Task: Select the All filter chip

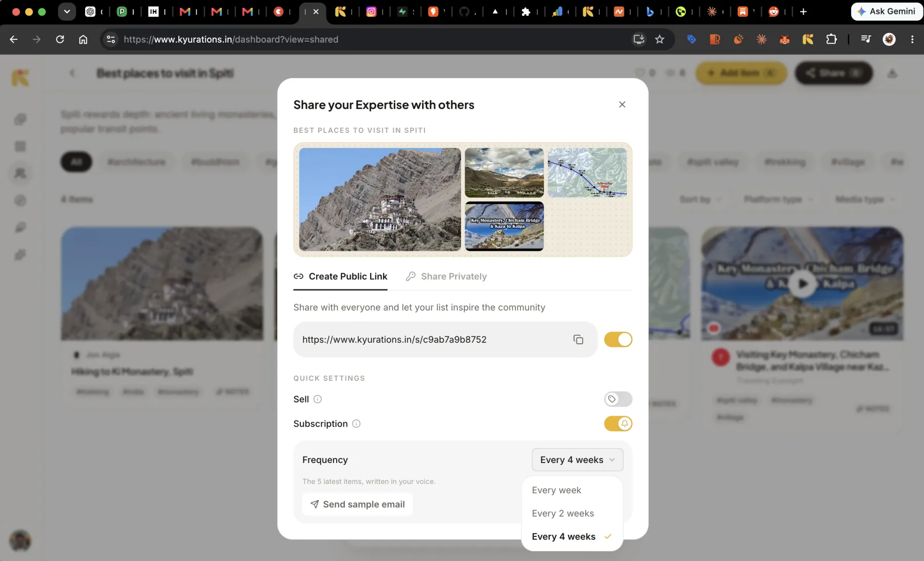Action: (x=76, y=162)
